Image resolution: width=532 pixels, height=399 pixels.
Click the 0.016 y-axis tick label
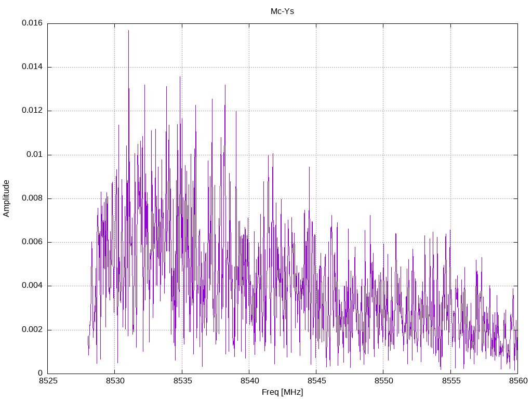(x=32, y=23)
